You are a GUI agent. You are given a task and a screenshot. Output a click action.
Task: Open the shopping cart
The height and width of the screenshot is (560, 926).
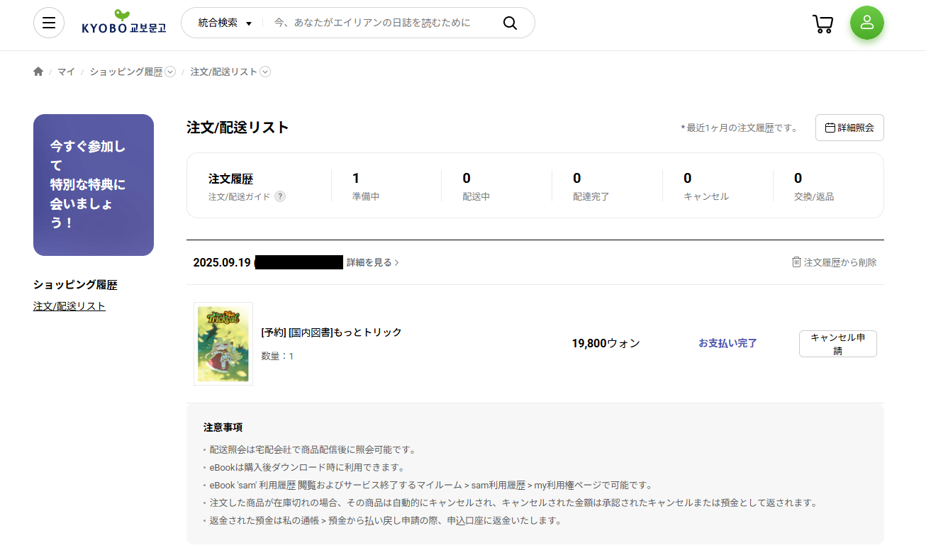(822, 23)
